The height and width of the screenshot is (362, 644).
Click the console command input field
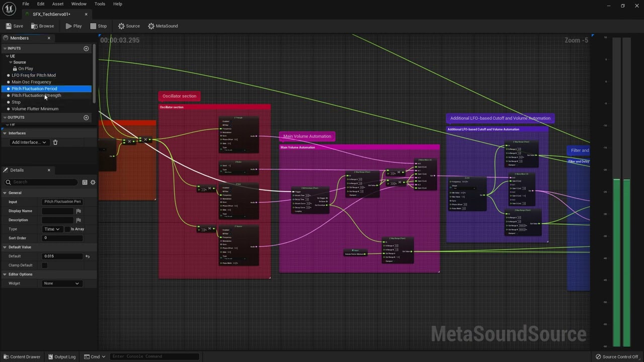pyautogui.click(x=154, y=357)
